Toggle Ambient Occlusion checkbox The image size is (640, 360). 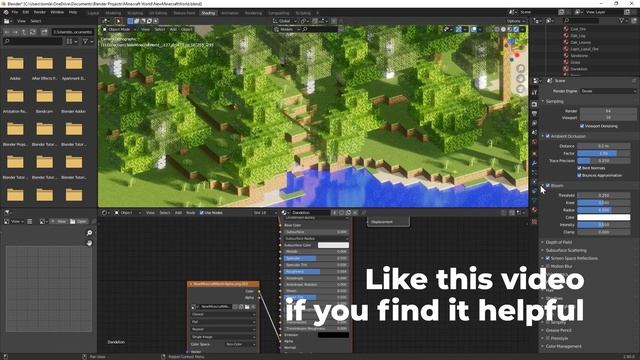click(x=548, y=136)
